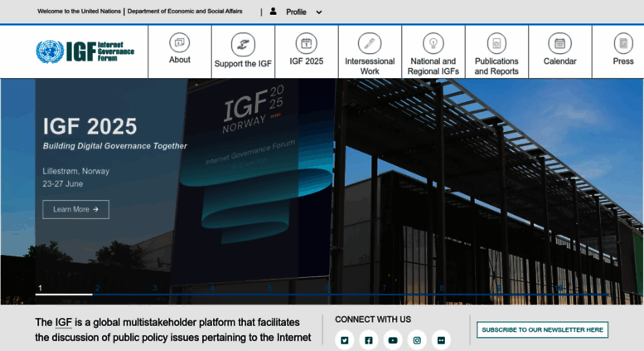
Task: Open Department of Economic and Social Affairs link
Action: click(185, 11)
